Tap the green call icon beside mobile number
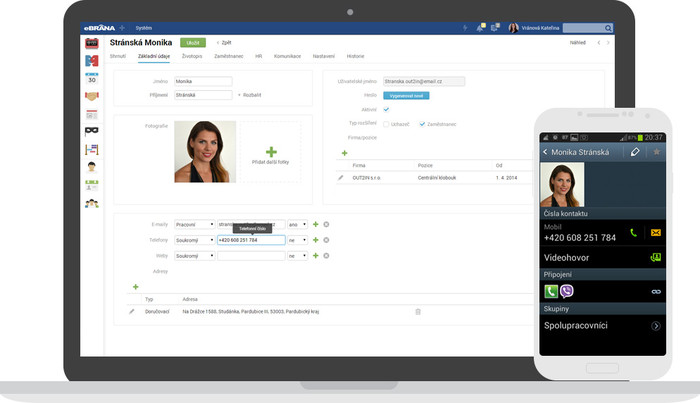This screenshot has height=403, width=700. [x=633, y=233]
